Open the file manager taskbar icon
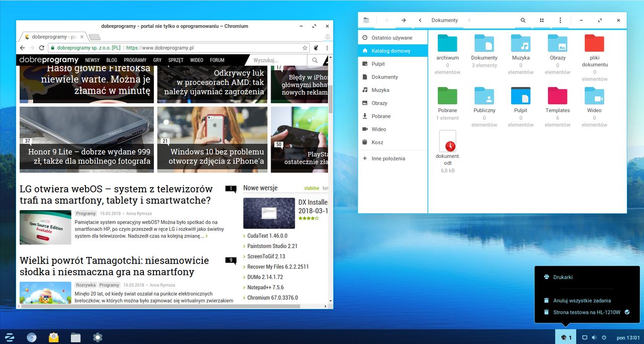This screenshot has width=644, height=344. (75, 337)
